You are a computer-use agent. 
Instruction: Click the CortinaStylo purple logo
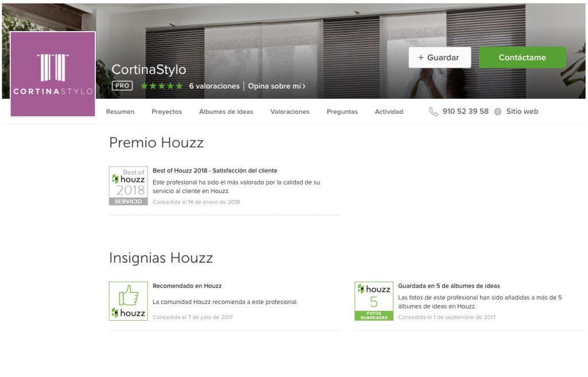coord(52,74)
